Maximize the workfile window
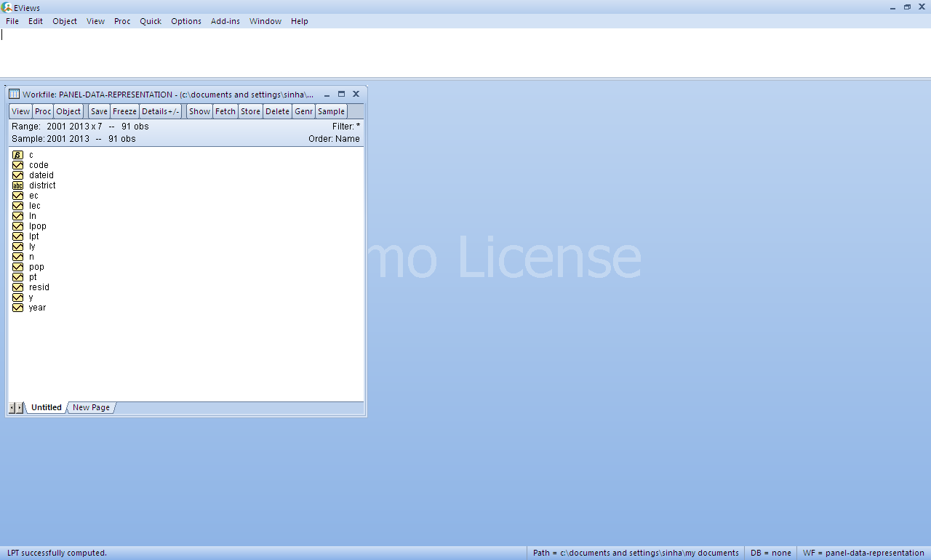The width and height of the screenshot is (931, 560). (x=341, y=94)
